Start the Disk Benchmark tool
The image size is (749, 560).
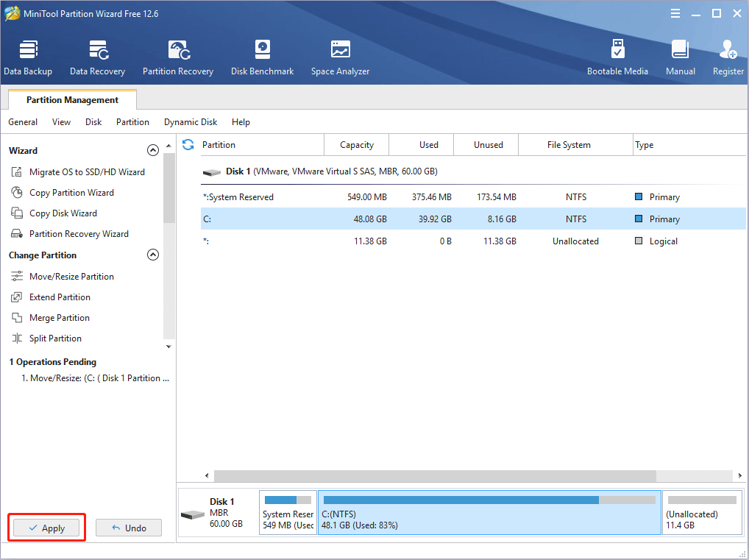coord(262,58)
